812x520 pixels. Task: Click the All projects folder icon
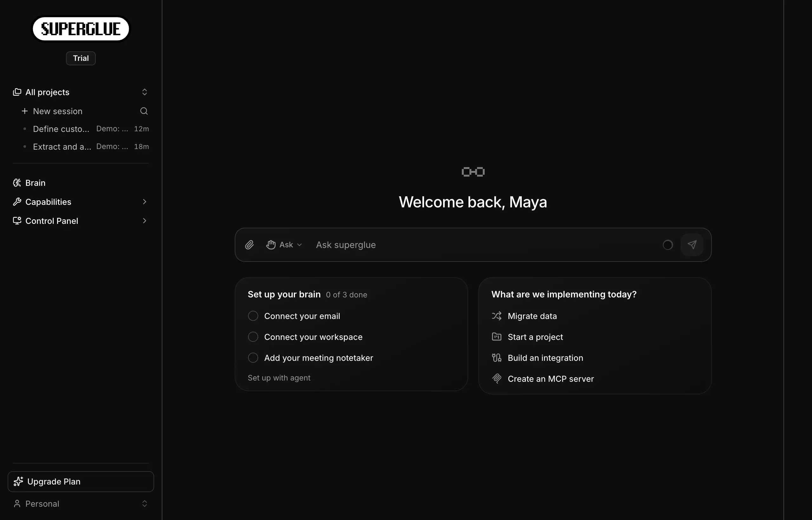click(x=17, y=92)
